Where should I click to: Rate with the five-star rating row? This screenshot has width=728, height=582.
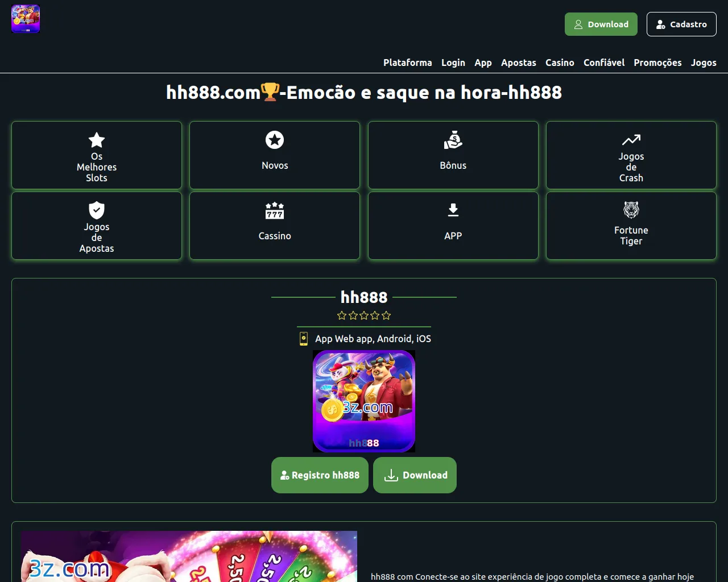[x=364, y=315]
